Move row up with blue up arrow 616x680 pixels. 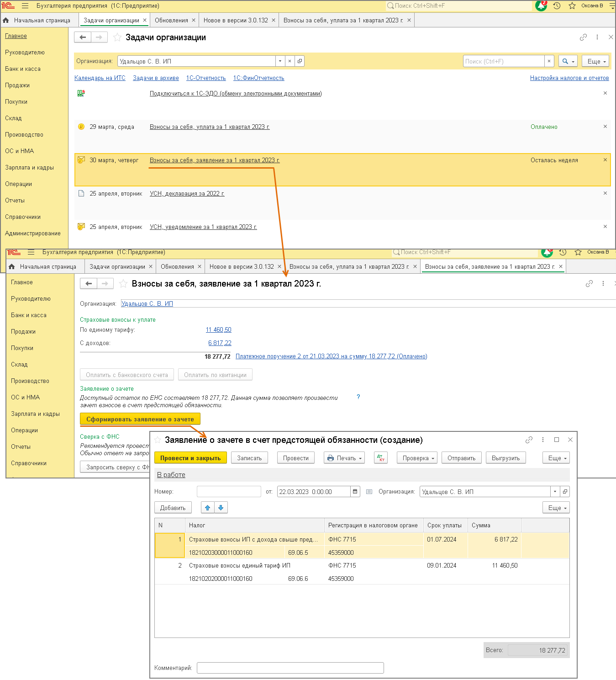207,508
